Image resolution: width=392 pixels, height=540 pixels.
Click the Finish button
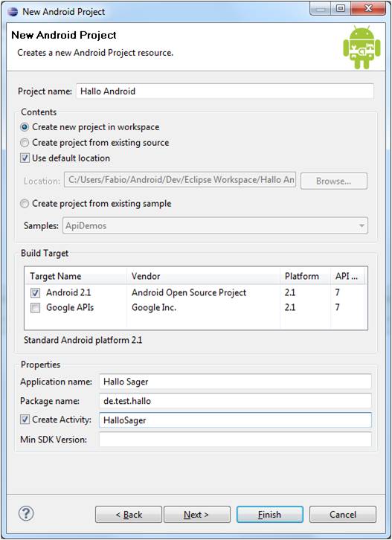pos(270,515)
